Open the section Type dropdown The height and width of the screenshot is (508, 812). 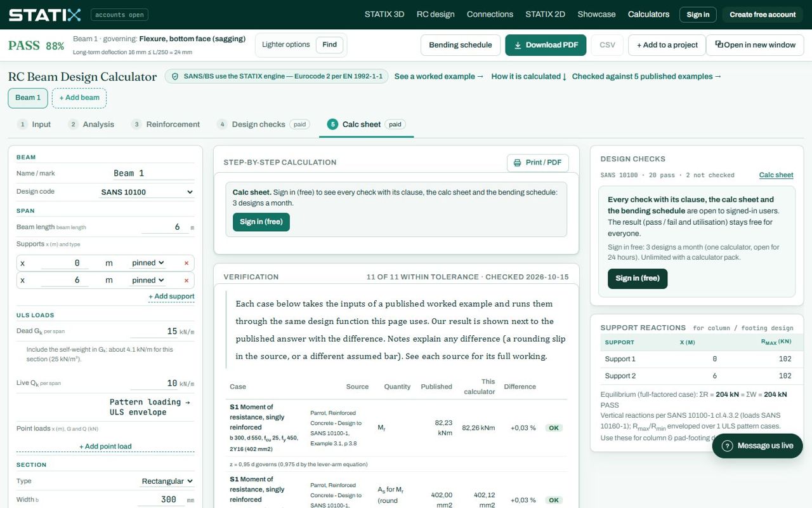click(x=167, y=481)
